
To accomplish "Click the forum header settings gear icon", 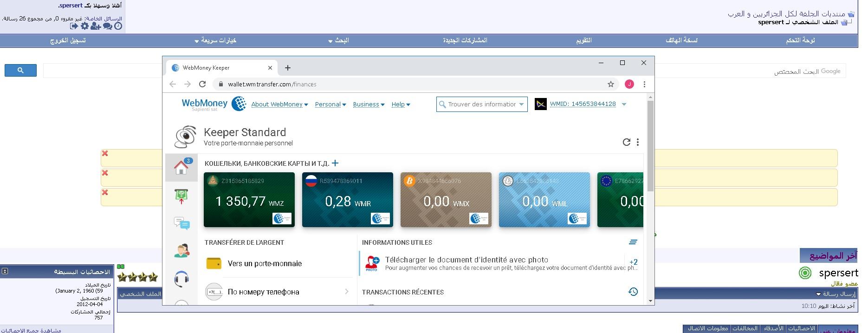I will coord(84,26).
